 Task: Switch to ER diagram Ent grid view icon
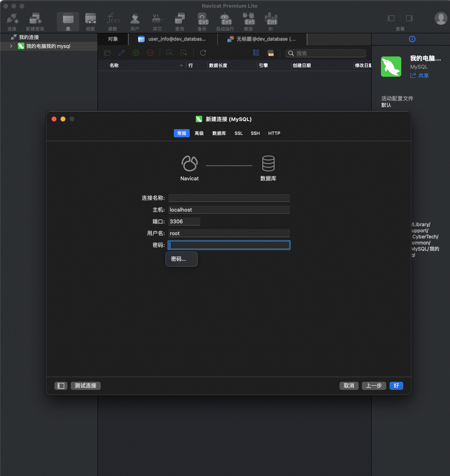pyautogui.click(x=270, y=53)
